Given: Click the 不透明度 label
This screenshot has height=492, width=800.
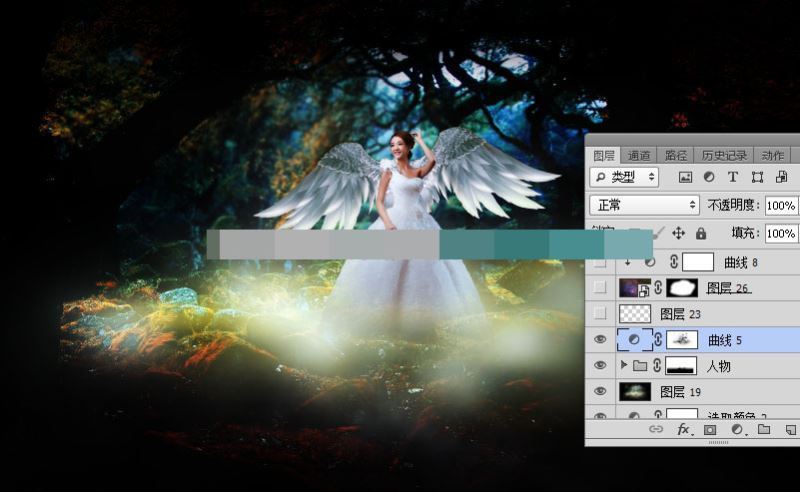Looking at the screenshot, I should (733, 205).
